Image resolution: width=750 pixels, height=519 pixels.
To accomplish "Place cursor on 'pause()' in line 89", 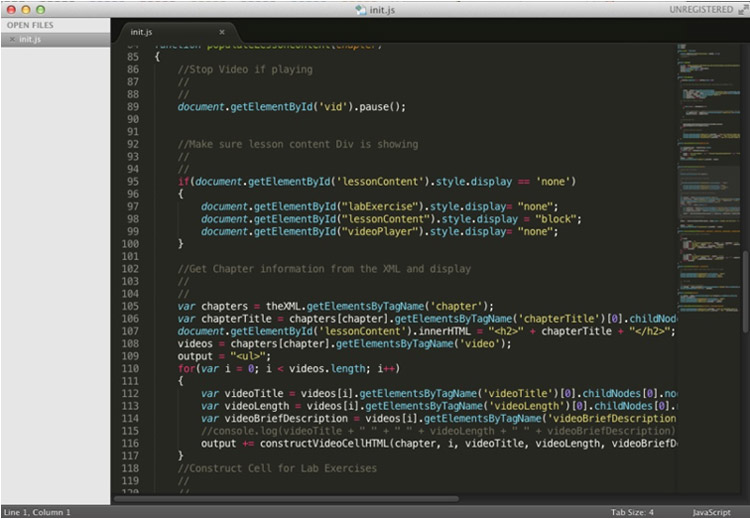I will click(382, 107).
